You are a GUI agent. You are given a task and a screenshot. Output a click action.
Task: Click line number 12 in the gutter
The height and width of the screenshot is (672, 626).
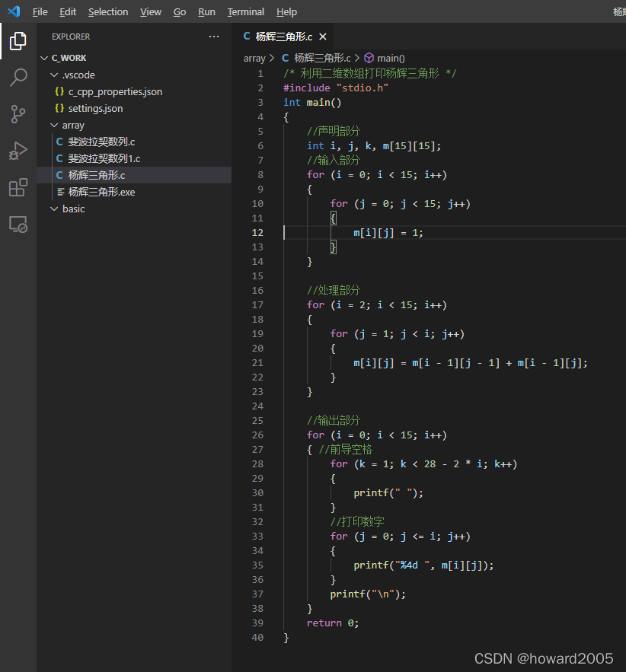click(257, 233)
